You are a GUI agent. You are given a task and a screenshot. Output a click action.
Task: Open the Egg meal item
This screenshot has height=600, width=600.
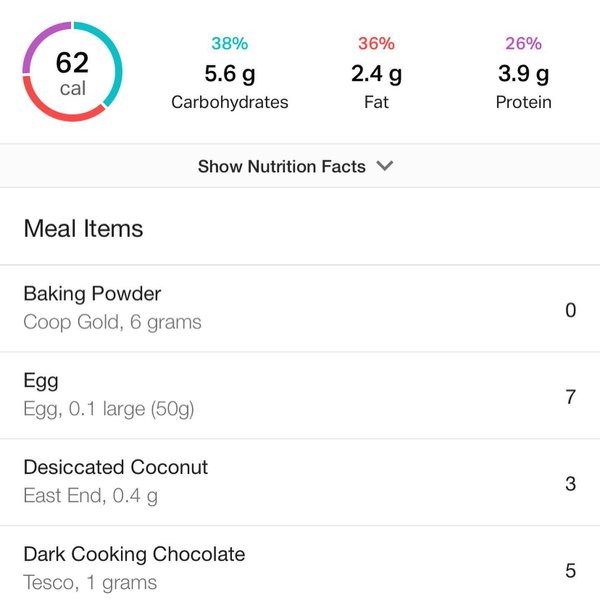click(x=41, y=381)
